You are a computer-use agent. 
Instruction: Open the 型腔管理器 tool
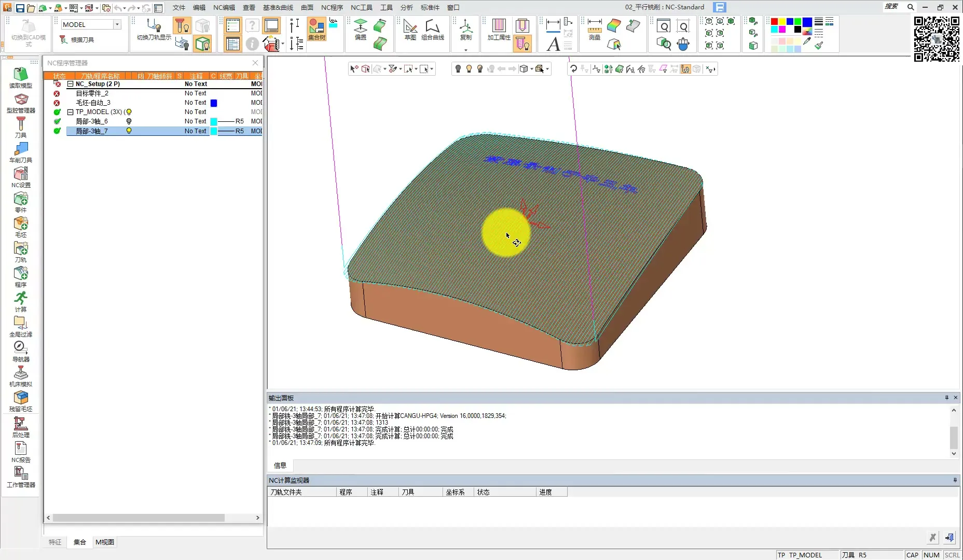click(x=21, y=101)
